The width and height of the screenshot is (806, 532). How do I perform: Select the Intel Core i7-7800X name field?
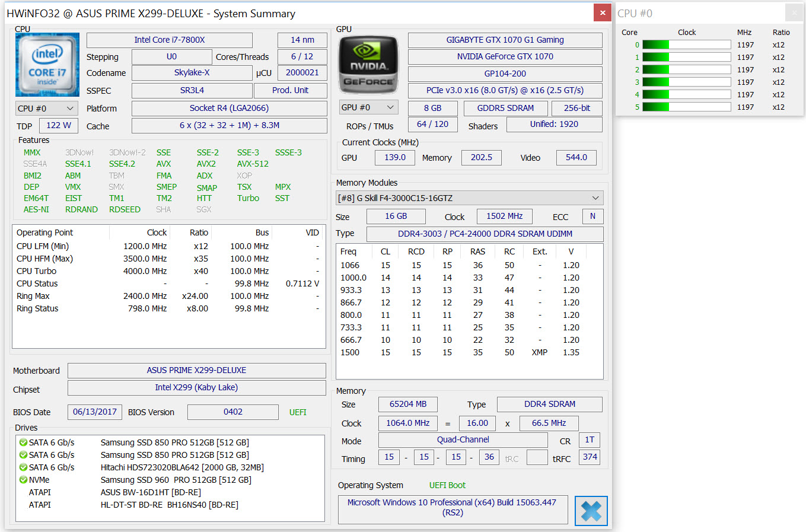pyautogui.click(x=170, y=40)
